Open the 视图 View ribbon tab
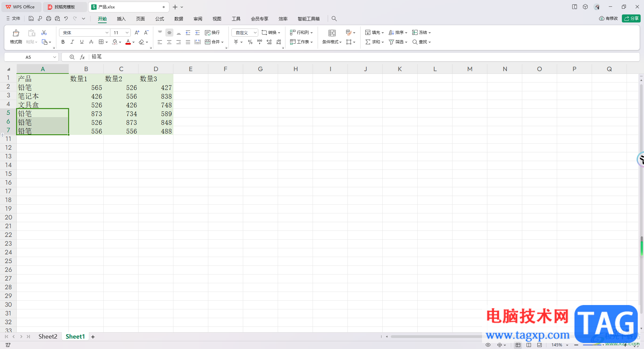 coord(217,19)
